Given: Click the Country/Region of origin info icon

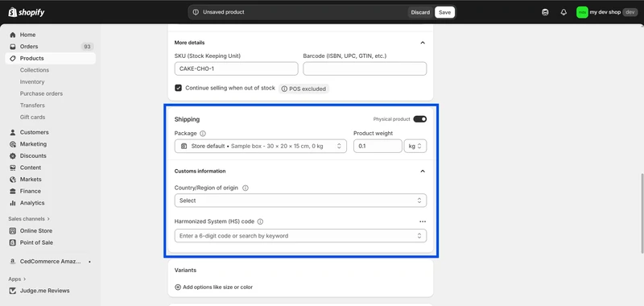Looking at the screenshot, I should tap(246, 188).
